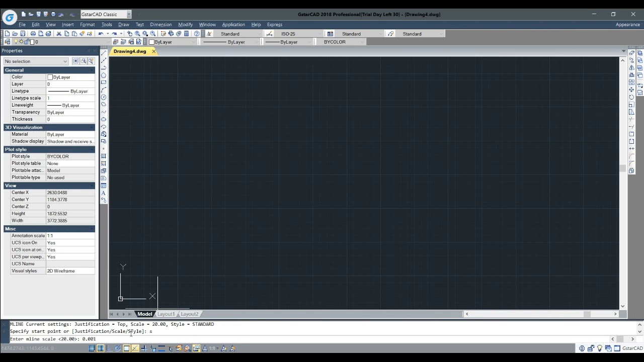Click the Appearance button
This screenshot has height=362, width=644.
[628, 24]
